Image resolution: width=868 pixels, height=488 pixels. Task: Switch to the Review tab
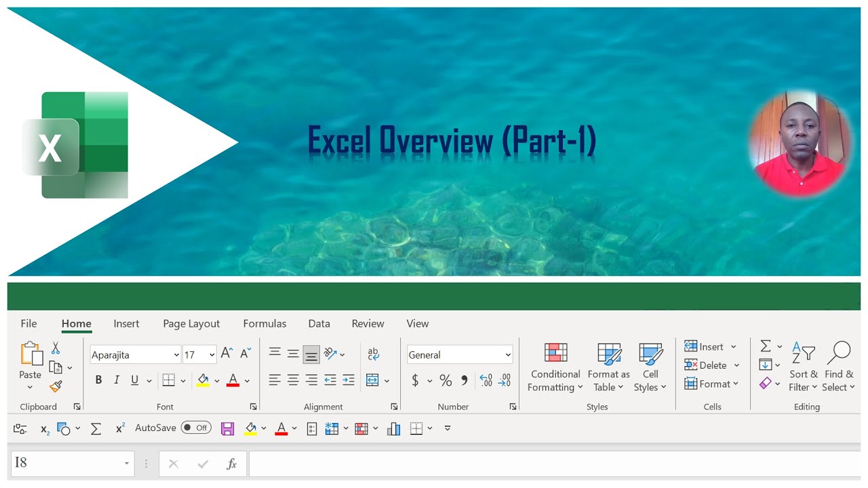tap(368, 323)
